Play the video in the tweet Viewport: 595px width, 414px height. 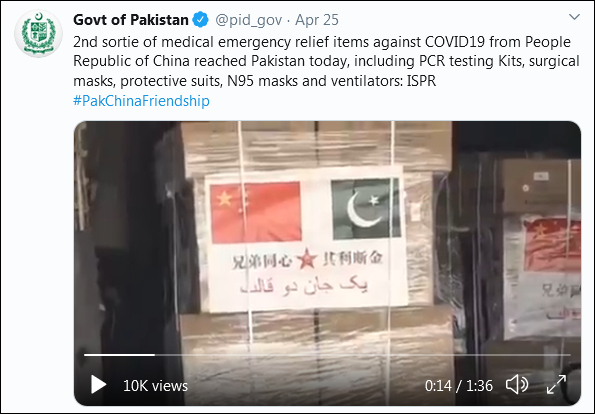(98, 385)
